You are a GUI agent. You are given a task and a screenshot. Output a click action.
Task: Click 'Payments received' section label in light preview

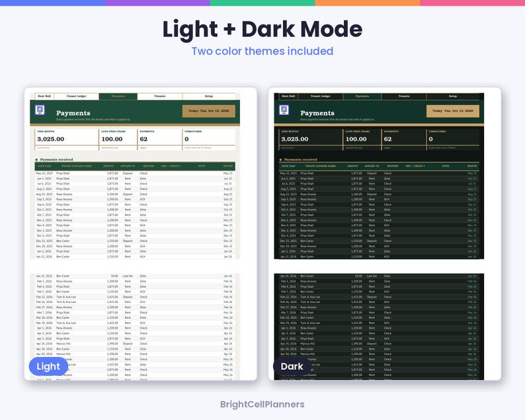click(56, 159)
